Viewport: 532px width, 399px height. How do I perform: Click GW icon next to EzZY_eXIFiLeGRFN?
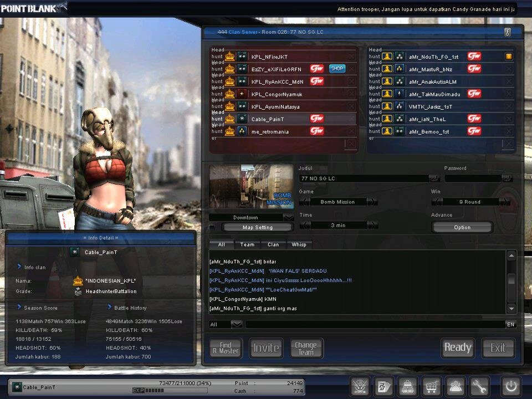coord(316,69)
